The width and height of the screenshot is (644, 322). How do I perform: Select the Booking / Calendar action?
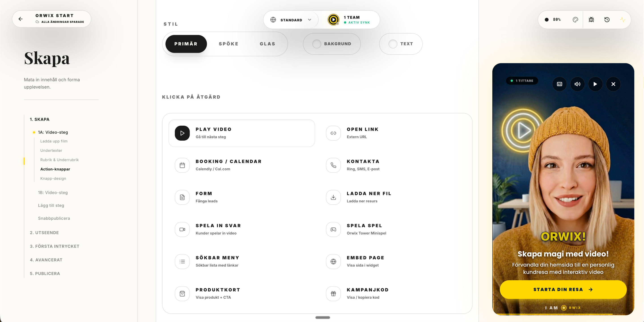[x=228, y=165]
